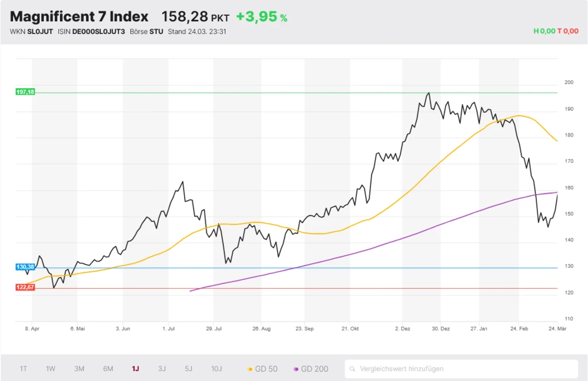Screen dimensions: 588x381
Task: Select the 1W timeframe
Action: tap(51, 368)
